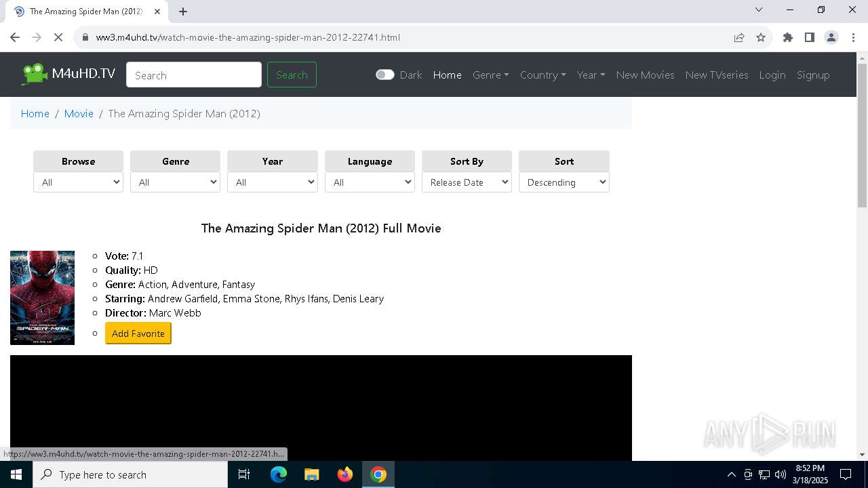
Task: Open Sort By Release Date select
Action: tap(467, 182)
